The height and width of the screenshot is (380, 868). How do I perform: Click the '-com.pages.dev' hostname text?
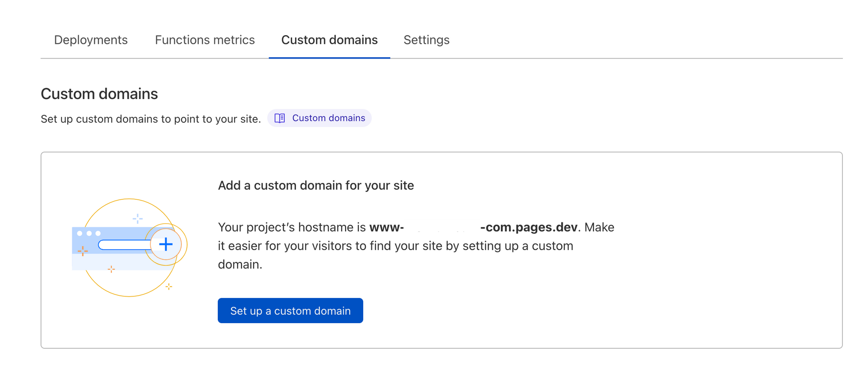(x=529, y=227)
